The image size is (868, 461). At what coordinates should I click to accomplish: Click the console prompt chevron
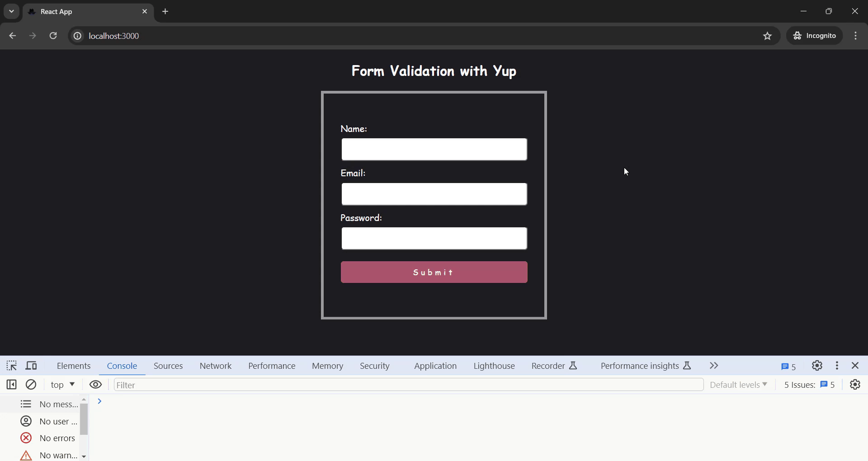coord(99,401)
